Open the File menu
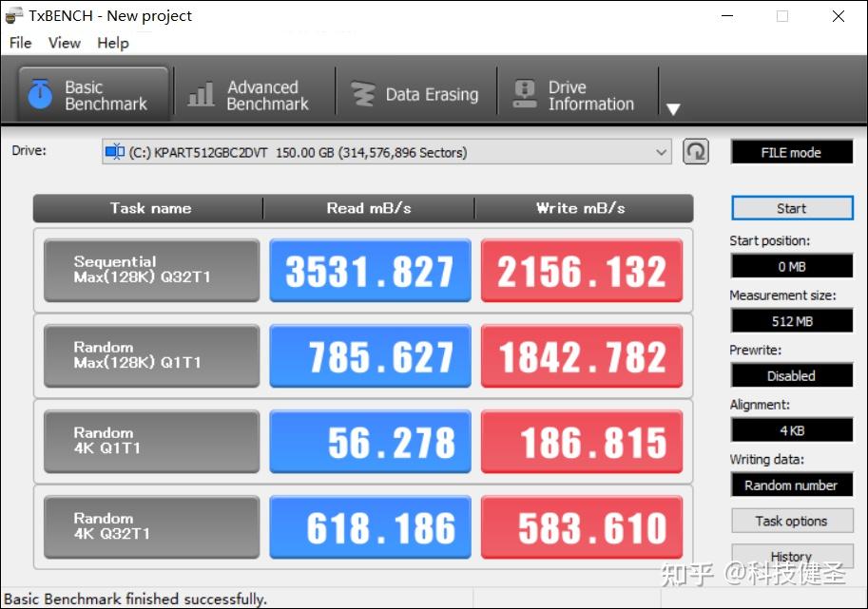This screenshot has height=609, width=868. pyautogui.click(x=21, y=43)
